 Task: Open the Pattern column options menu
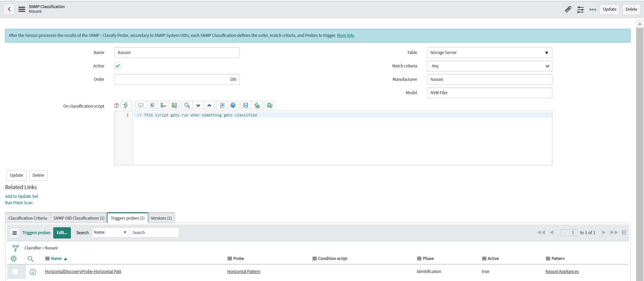(x=548, y=259)
